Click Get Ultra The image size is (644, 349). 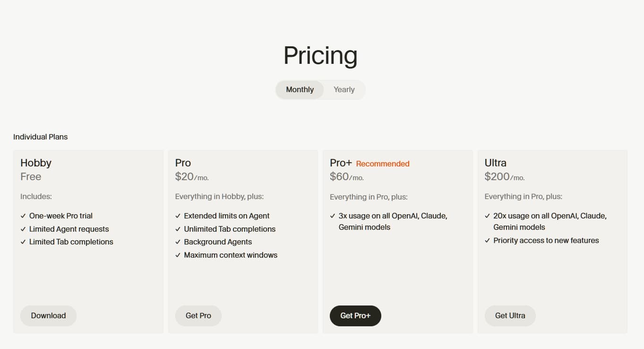pyautogui.click(x=510, y=315)
